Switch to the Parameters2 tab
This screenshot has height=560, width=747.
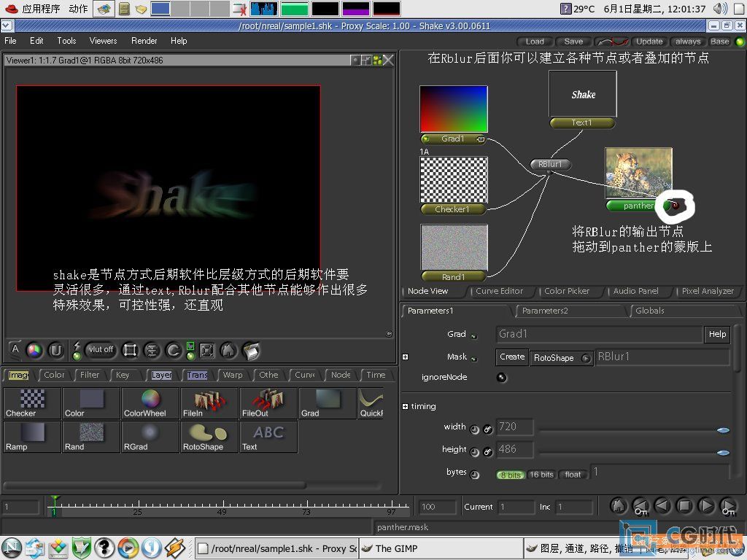click(x=545, y=311)
